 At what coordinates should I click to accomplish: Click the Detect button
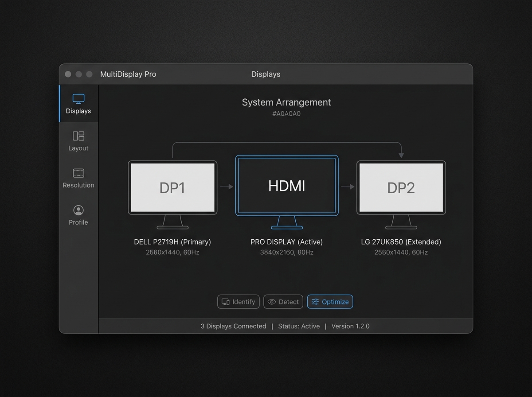tap(284, 302)
